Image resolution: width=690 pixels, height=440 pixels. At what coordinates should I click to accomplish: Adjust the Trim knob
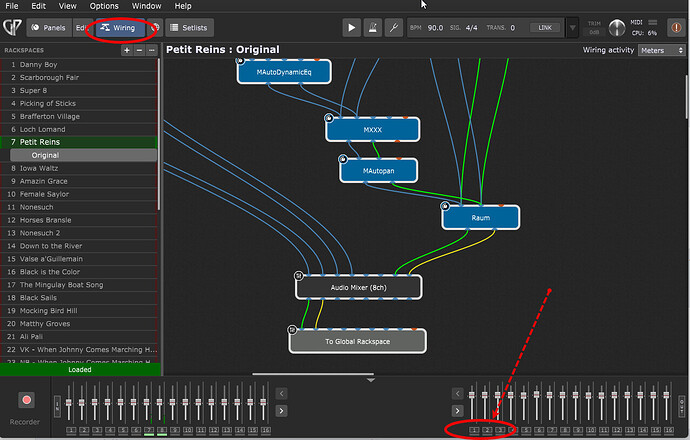pos(617,28)
